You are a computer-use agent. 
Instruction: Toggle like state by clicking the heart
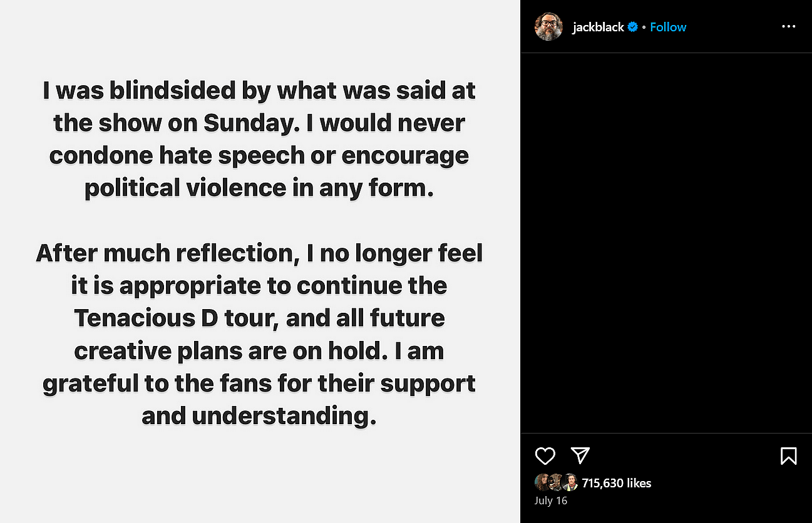tap(545, 456)
